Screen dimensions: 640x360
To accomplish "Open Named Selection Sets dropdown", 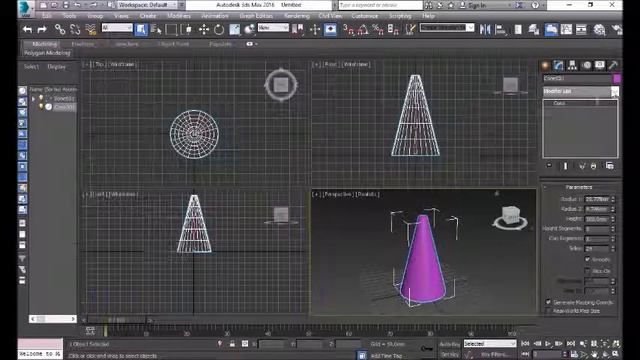I will coord(447,27).
